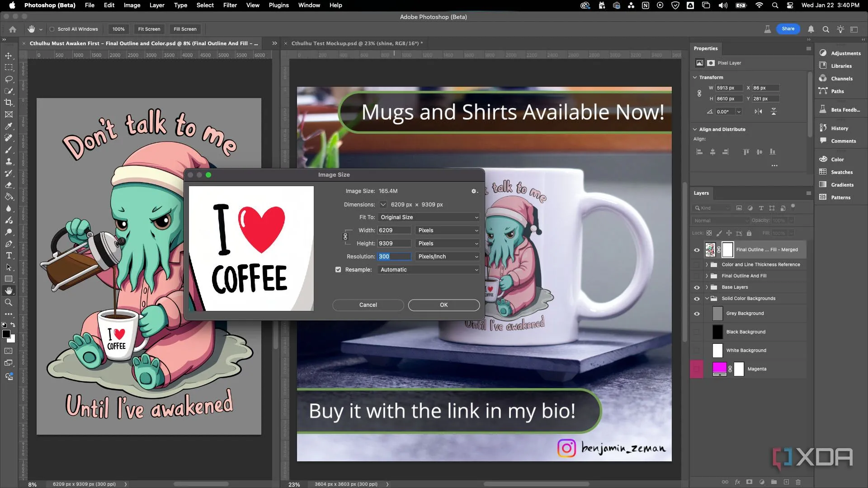868x488 pixels.
Task: Expand the Base Layers group
Action: click(x=707, y=287)
